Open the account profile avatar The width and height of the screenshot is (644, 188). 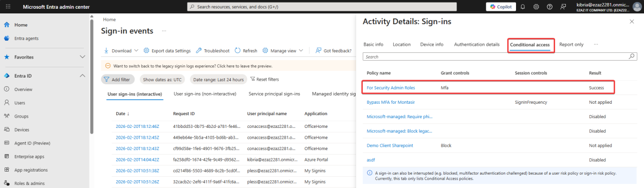637,6
